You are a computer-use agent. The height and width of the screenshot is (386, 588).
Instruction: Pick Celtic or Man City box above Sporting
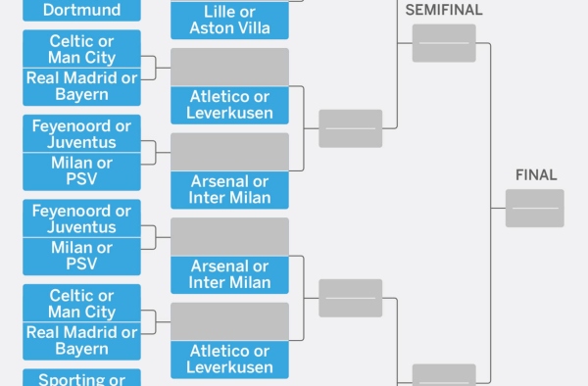(x=81, y=303)
